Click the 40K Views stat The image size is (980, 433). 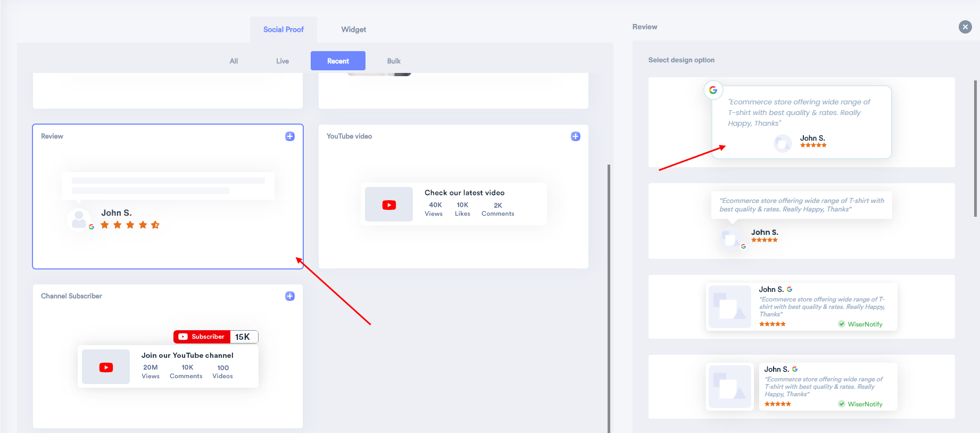tap(434, 209)
